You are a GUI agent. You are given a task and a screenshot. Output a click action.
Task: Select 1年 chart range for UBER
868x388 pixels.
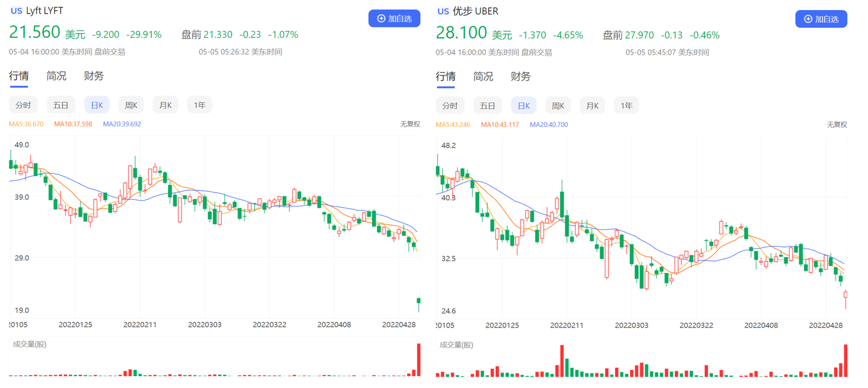coord(626,106)
